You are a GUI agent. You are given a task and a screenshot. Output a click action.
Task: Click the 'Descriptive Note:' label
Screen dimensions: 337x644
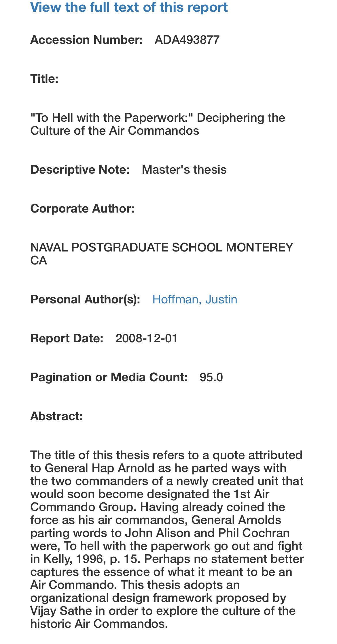80,170
